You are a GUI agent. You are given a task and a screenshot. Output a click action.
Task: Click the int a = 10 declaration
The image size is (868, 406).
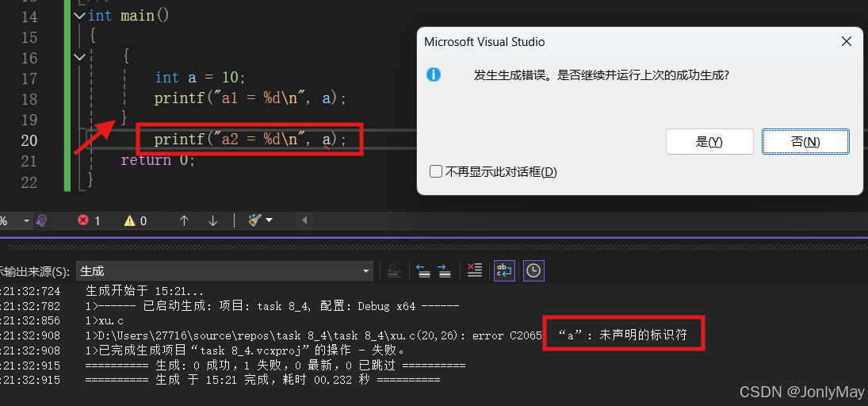[200, 78]
